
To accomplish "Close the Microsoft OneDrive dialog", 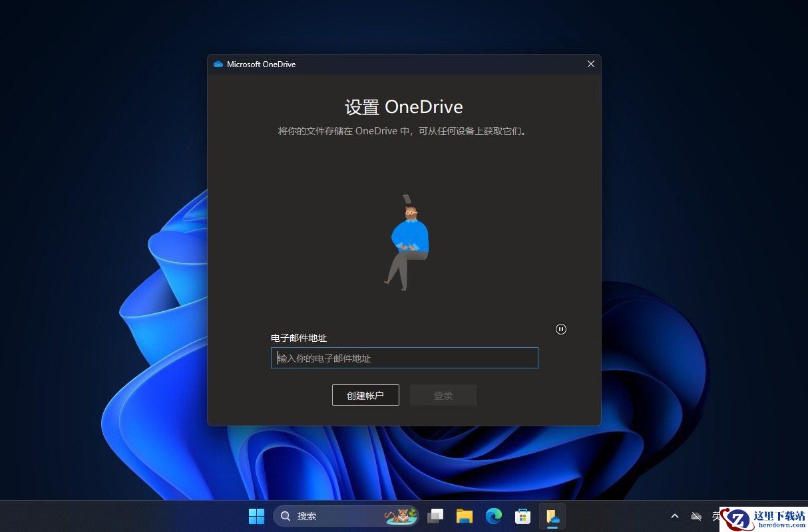I will point(591,65).
